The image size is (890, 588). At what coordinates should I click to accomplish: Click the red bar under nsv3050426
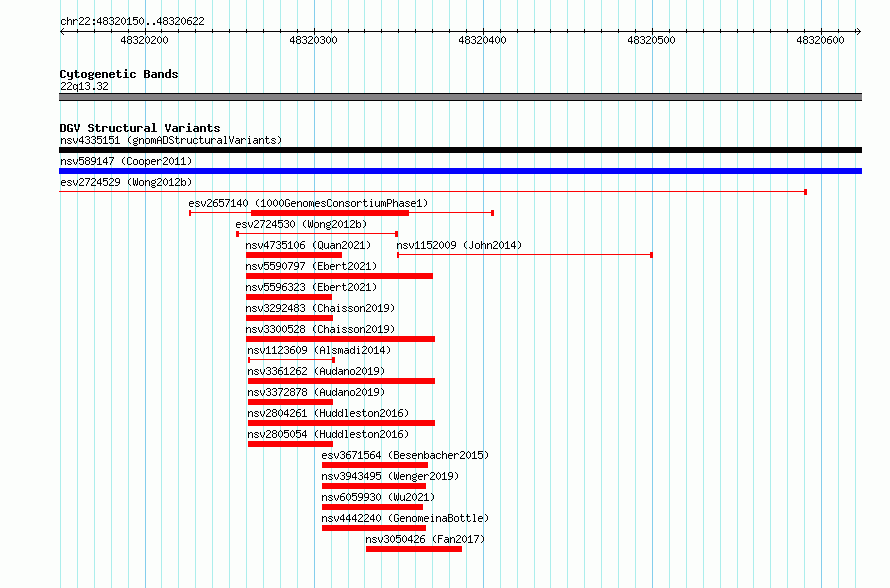(x=414, y=549)
